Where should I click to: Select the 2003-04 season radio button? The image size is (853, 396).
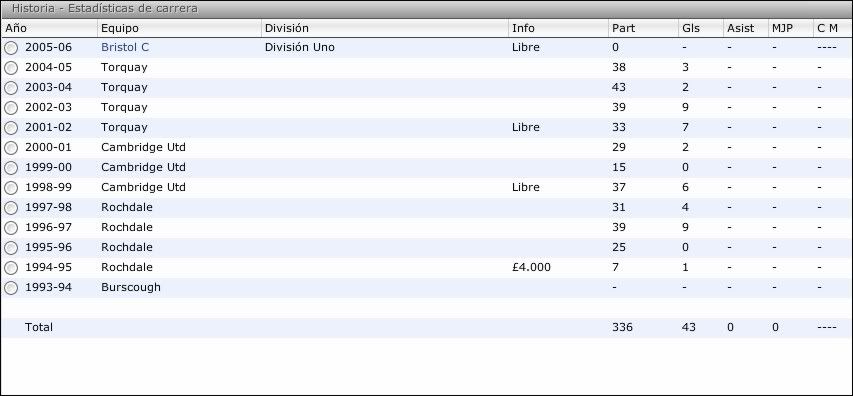[x=11, y=88]
